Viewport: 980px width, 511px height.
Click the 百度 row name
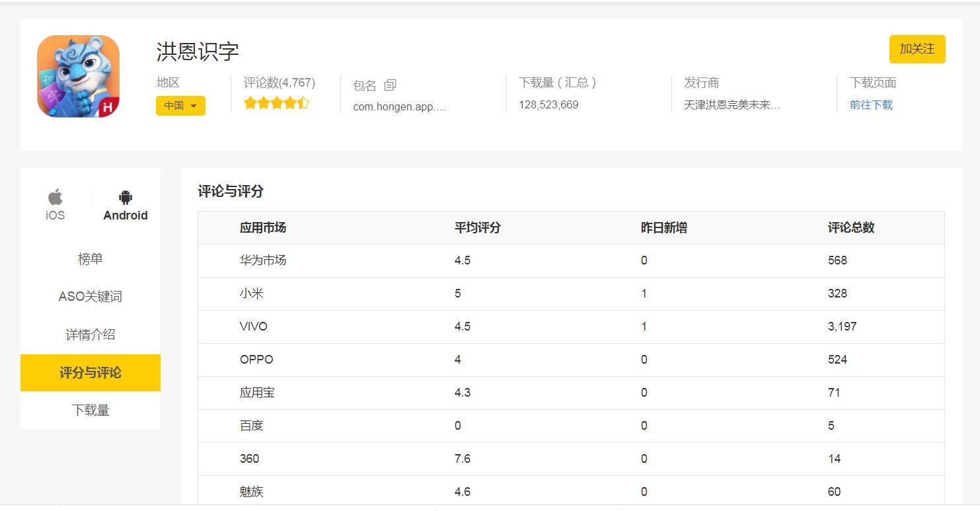(x=252, y=426)
